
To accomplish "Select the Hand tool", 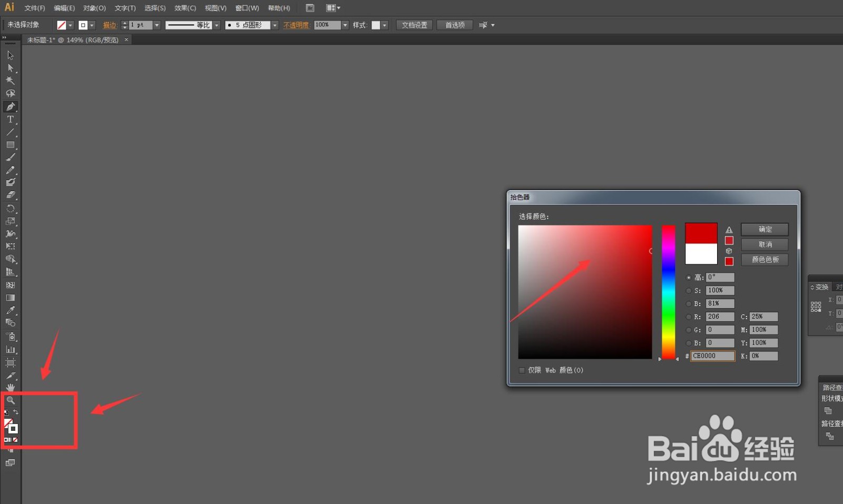I will pyautogui.click(x=11, y=388).
